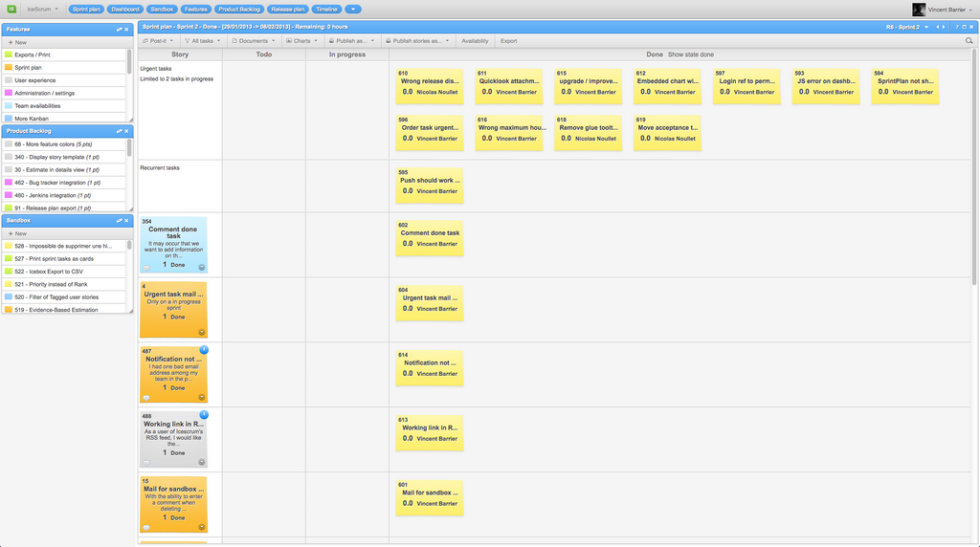This screenshot has height=547, width=980.
Task: Select the orange Sprint plan feature swatch
Action: pos(8,68)
